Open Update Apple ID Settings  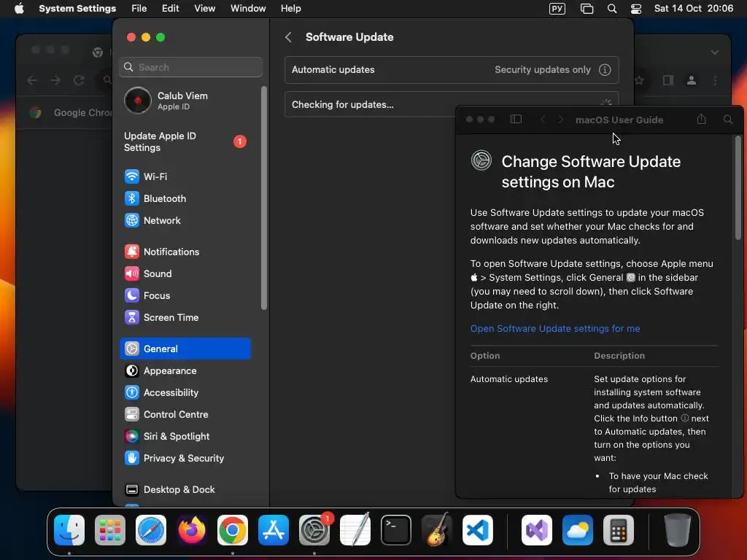[185, 142]
